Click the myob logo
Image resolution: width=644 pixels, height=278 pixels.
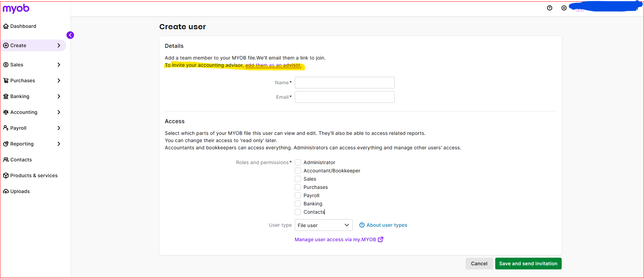point(16,8)
